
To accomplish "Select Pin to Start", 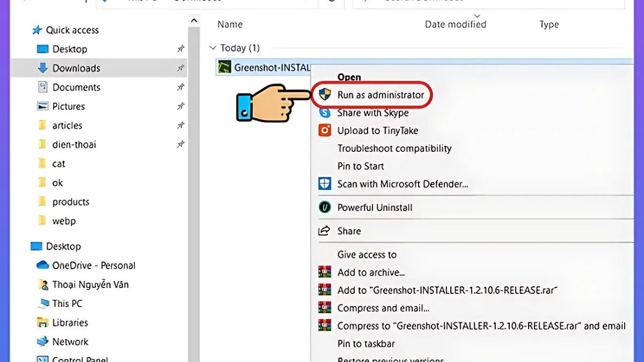I will pos(361,166).
